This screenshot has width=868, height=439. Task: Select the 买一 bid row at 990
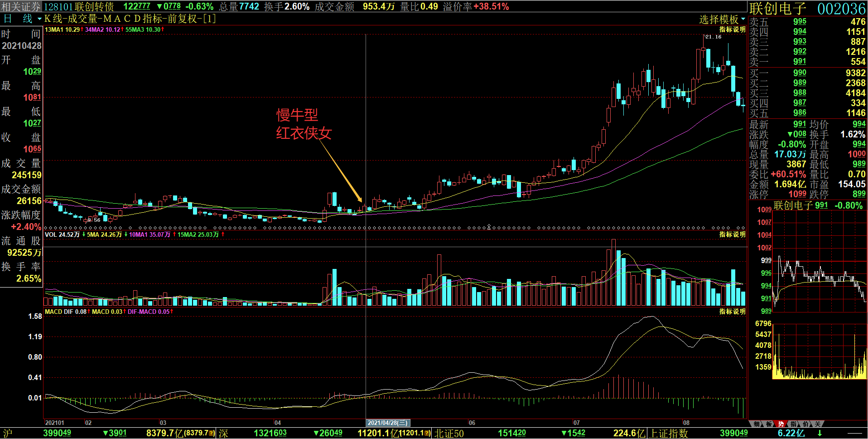pos(807,73)
